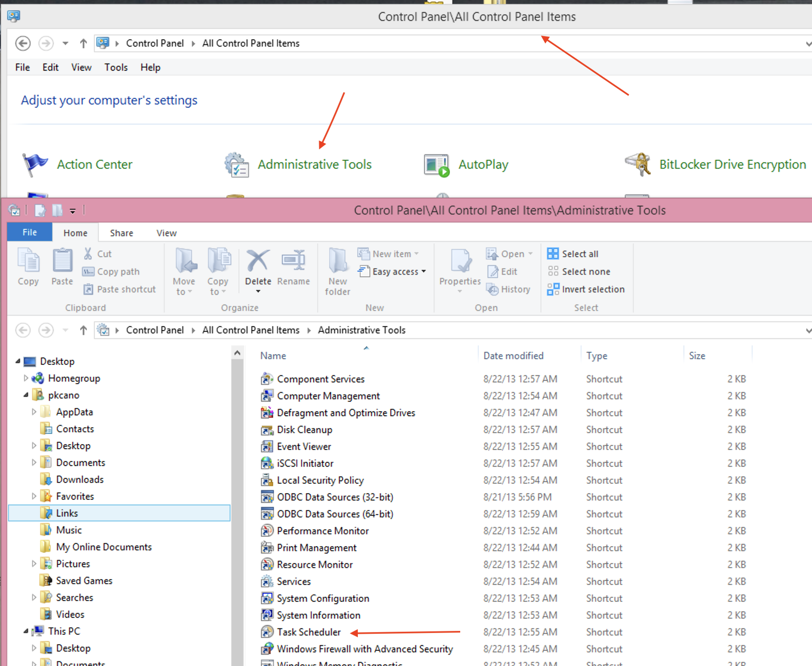Open BitLocker Drive Encryption item

[x=732, y=165]
